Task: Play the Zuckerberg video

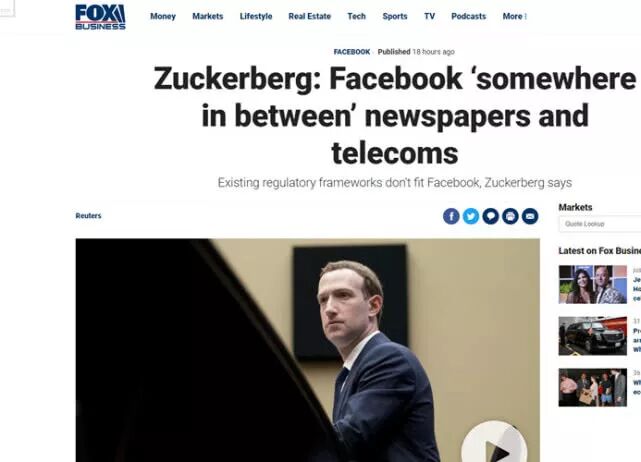Action: [494, 444]
